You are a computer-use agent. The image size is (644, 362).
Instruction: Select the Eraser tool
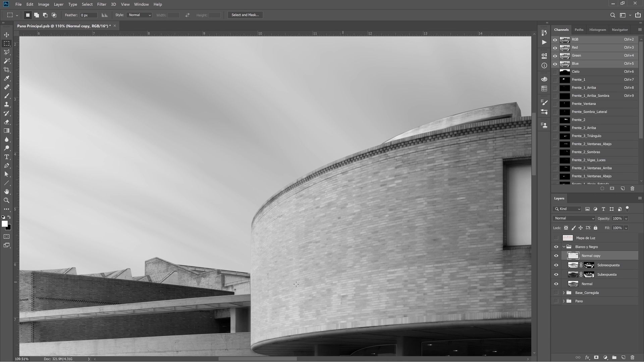point(7,122)
